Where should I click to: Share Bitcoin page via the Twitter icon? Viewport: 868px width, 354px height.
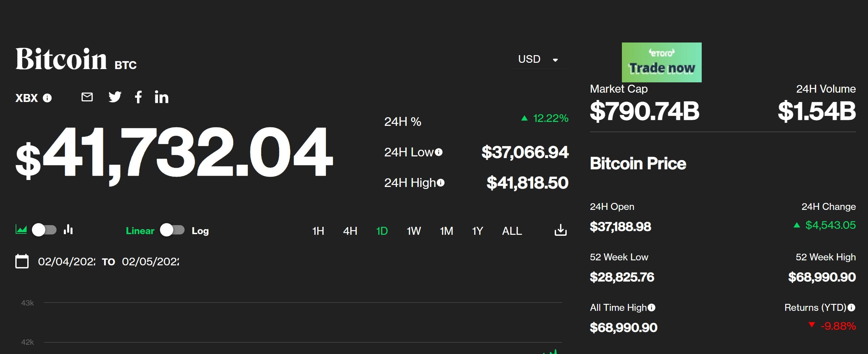[x=114, y=97]
